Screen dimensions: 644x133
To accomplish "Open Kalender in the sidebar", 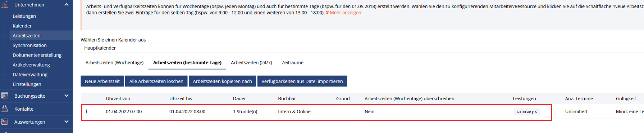I will 22,26.
